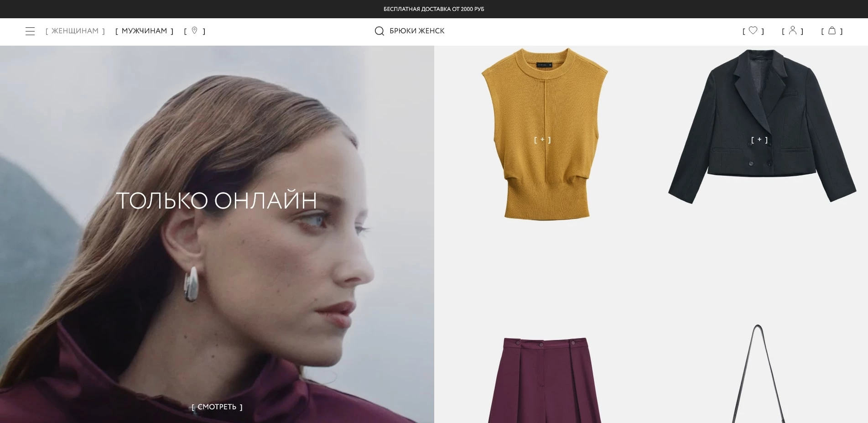868x423 pixels.
Task: Open the user account icon
Action: [x=793, y=31]
